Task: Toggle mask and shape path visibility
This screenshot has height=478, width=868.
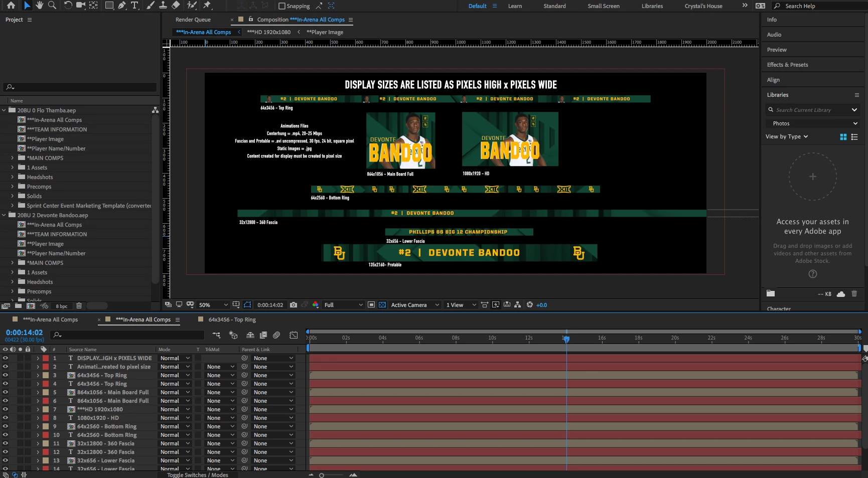Action: point(247,305)
